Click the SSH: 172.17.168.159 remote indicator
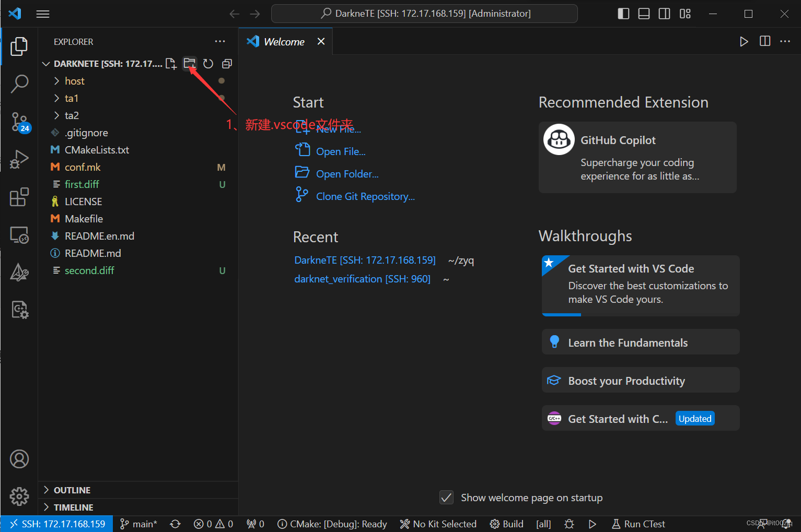This screenshot has width=801, height=532. (57, 524)
